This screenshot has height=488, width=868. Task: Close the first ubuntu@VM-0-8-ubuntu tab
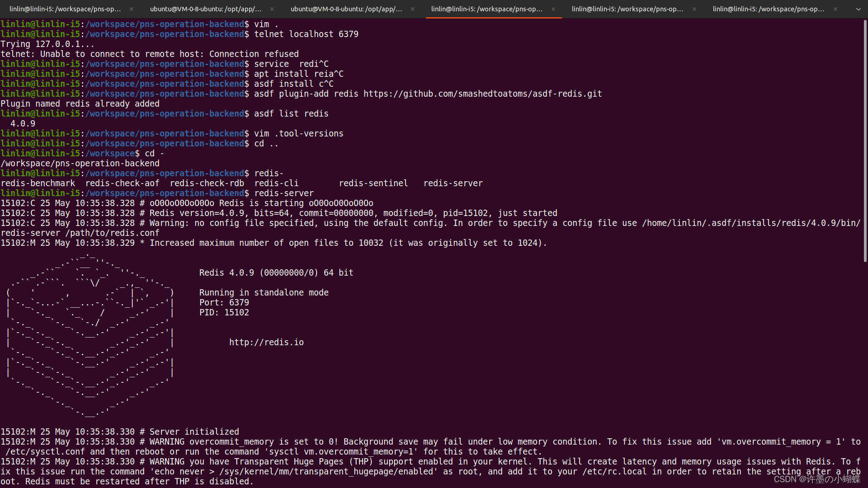click(x=272, y=9)
